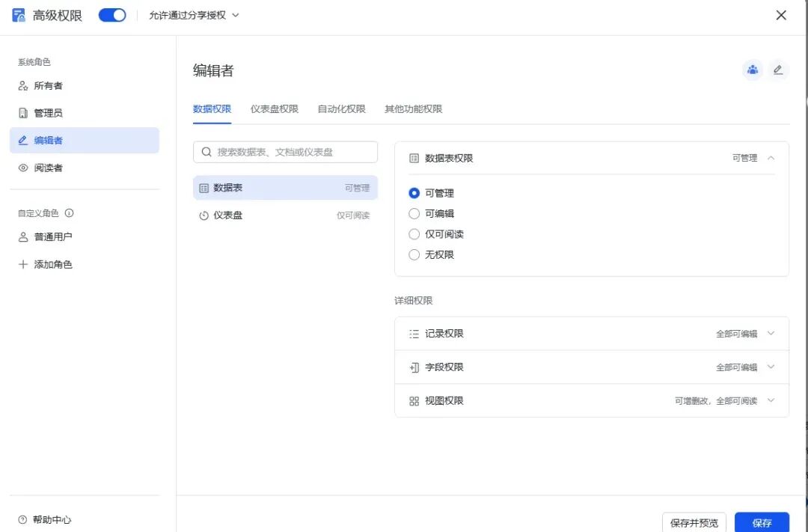Screen dimensions: 808x532
Task: Open the 允许通过分享授权 dropdown
Action: (x=194, y=15)
